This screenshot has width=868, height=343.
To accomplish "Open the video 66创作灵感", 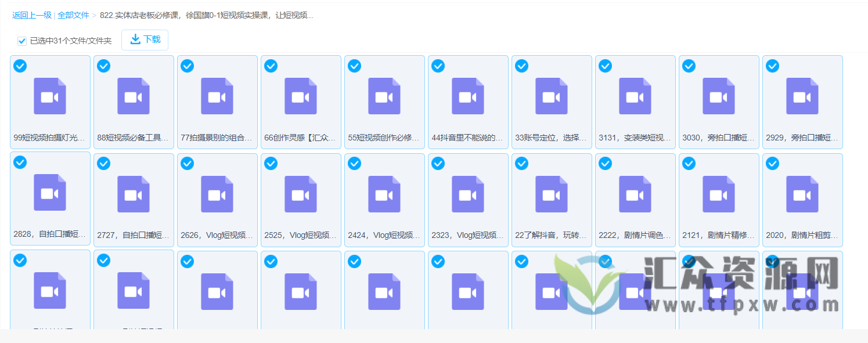I will pyautogui.click(x=301, y=96).
